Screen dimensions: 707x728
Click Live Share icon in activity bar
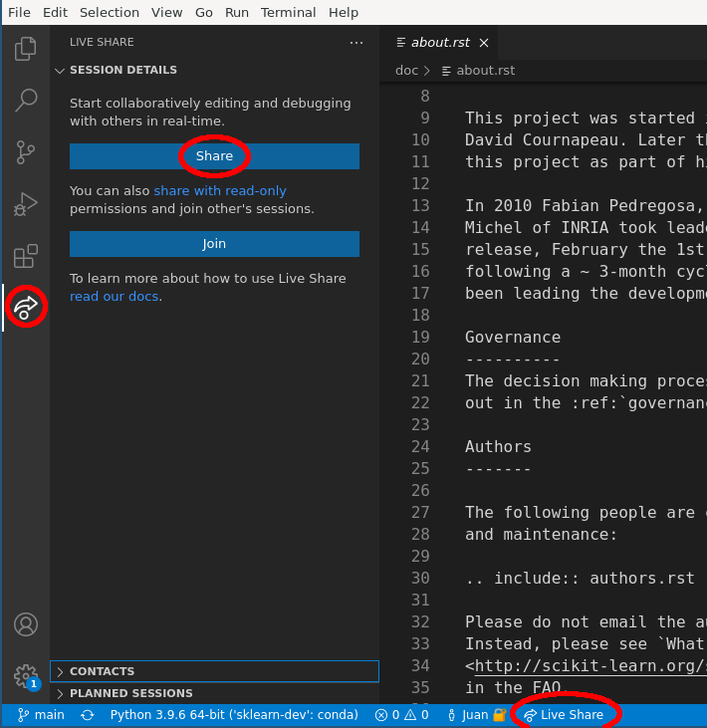26,307
